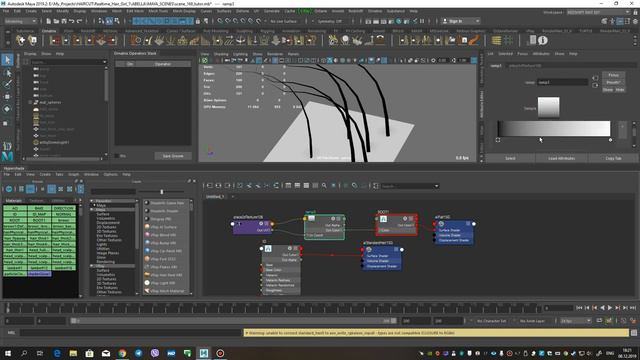Open the Hypershade search field dropdown arrow
The height and width of the screenshot is (360, 640).
tap(436, 186)
